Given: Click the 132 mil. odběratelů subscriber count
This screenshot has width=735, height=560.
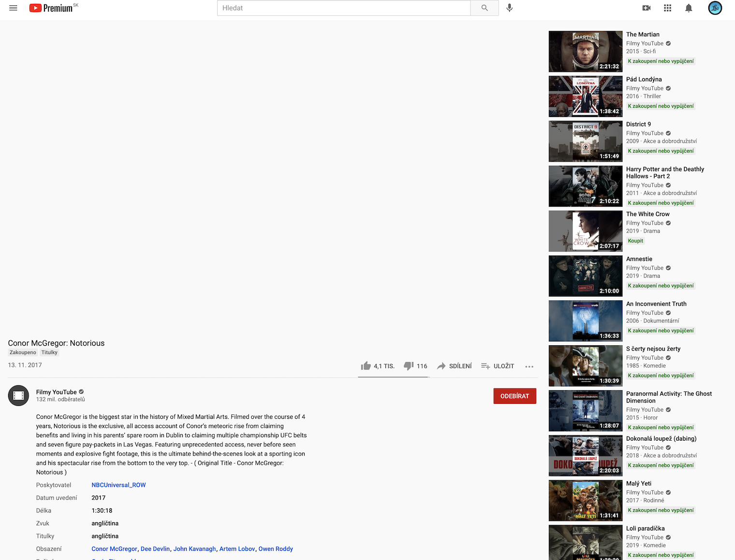Looking at the screenshot, I should click(60, 399).
